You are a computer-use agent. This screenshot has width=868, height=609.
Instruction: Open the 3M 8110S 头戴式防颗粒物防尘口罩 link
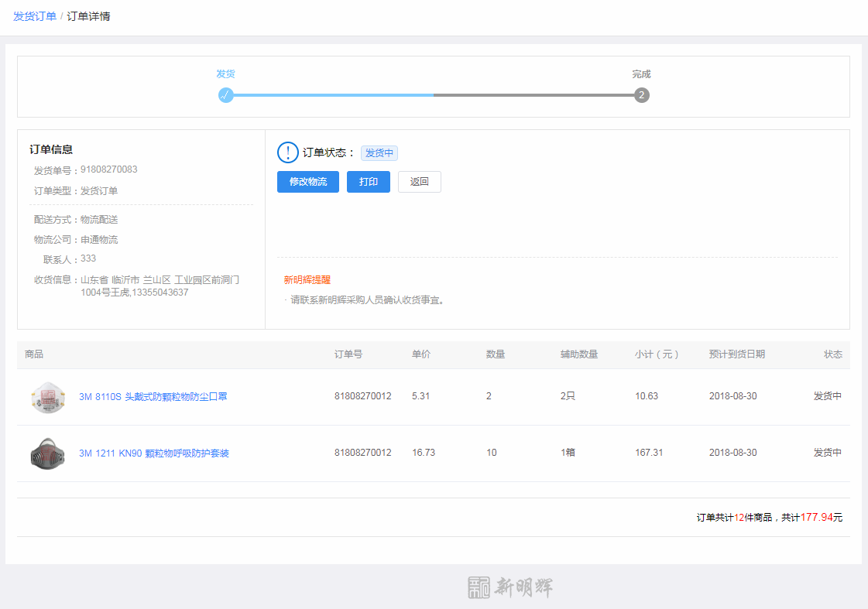[x=153, y=397]
